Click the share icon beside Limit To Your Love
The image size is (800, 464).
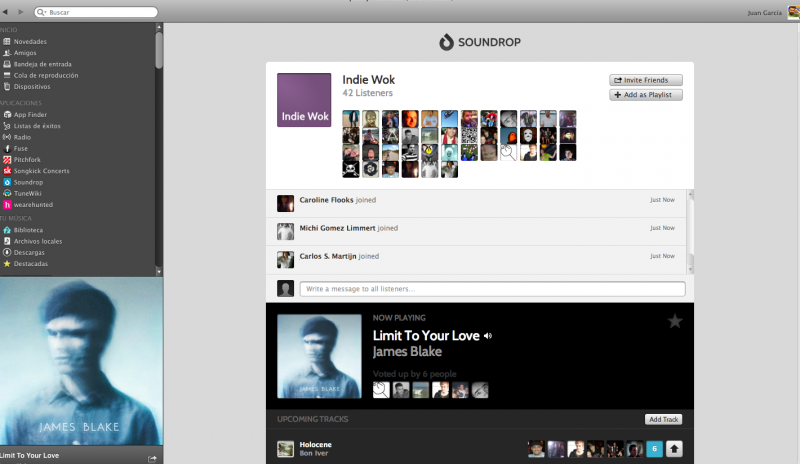(x=152, y=459)
